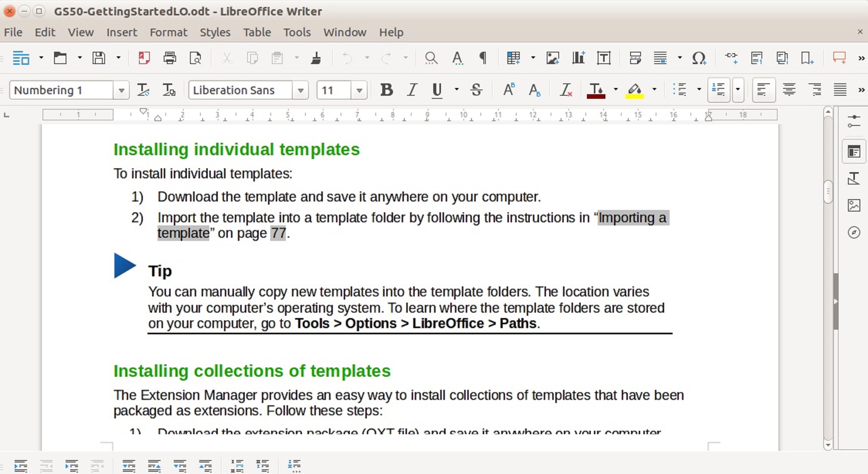
Task: Open the Table menu
Action: (257, 32)
